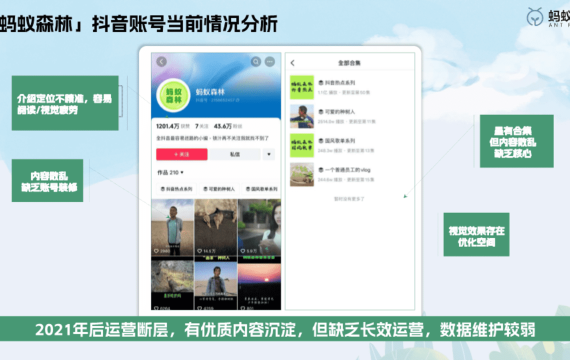Click the 43.6万 followers count
The width and height of the screenshot is (570, 360).
[x=222, y=126]
